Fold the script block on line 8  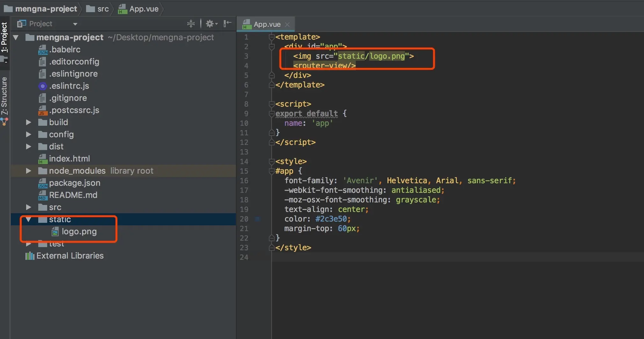(272, 104)
